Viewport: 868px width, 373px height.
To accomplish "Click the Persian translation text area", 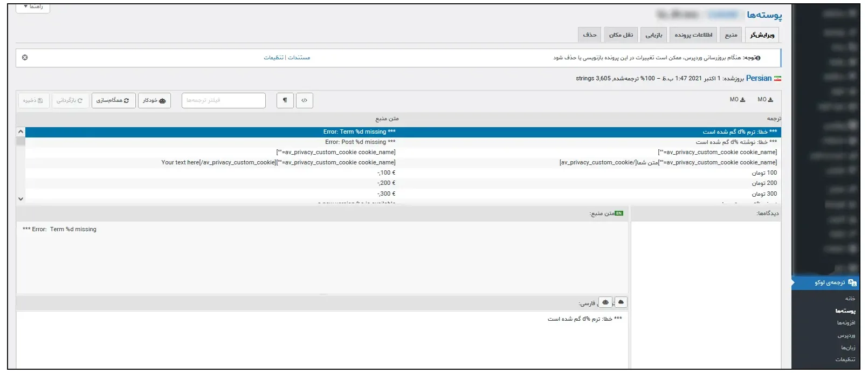I will pos(322,340).
